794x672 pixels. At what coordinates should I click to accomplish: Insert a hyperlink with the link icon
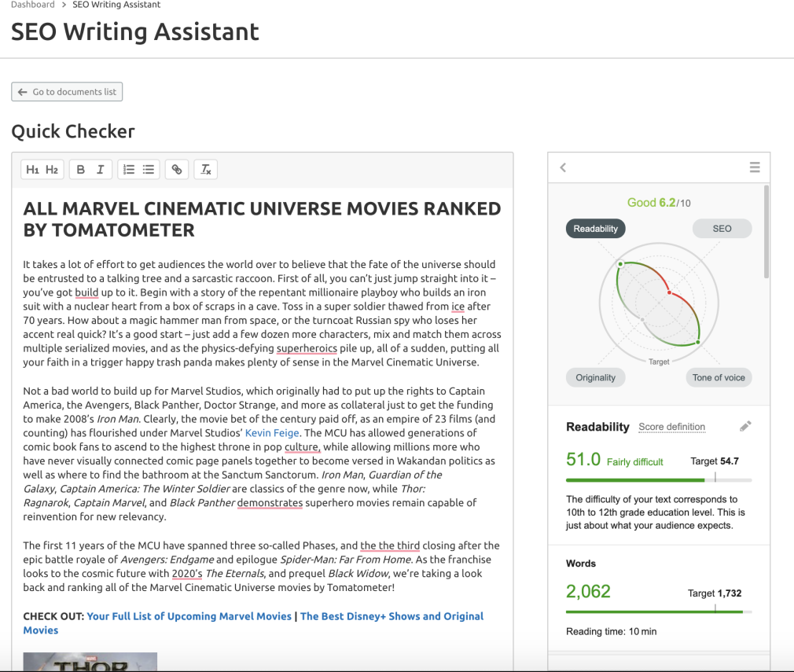point(177,170)
